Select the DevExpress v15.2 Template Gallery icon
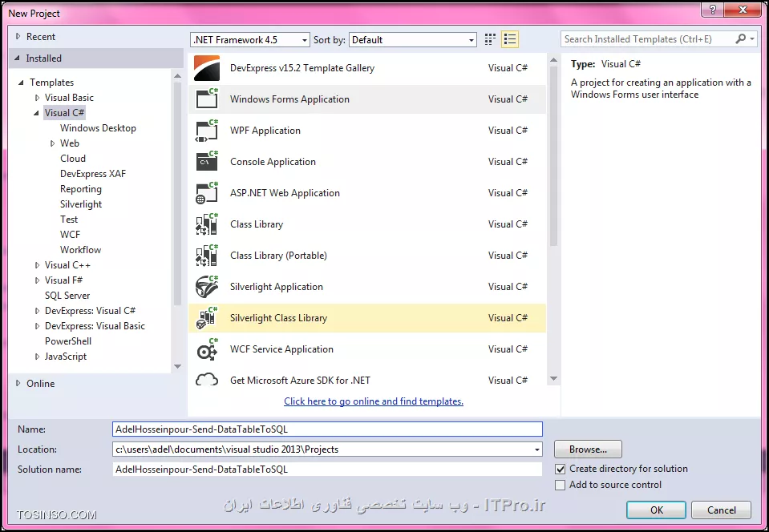The width and height of the screenshot is (769, 532). [206, 68]
